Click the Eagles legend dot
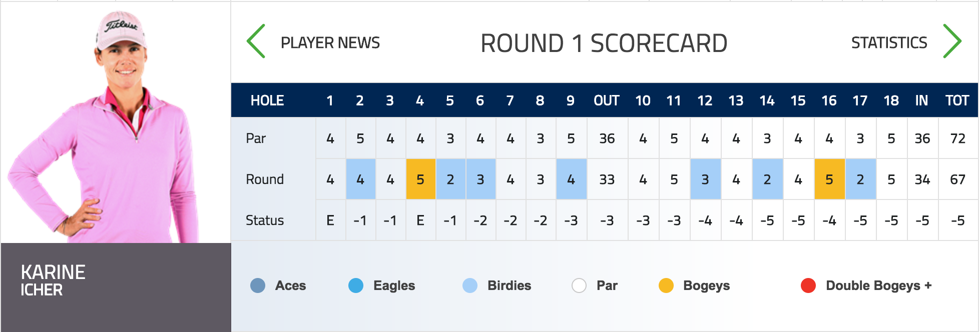980x332 pixels. (x=356, y=285)
